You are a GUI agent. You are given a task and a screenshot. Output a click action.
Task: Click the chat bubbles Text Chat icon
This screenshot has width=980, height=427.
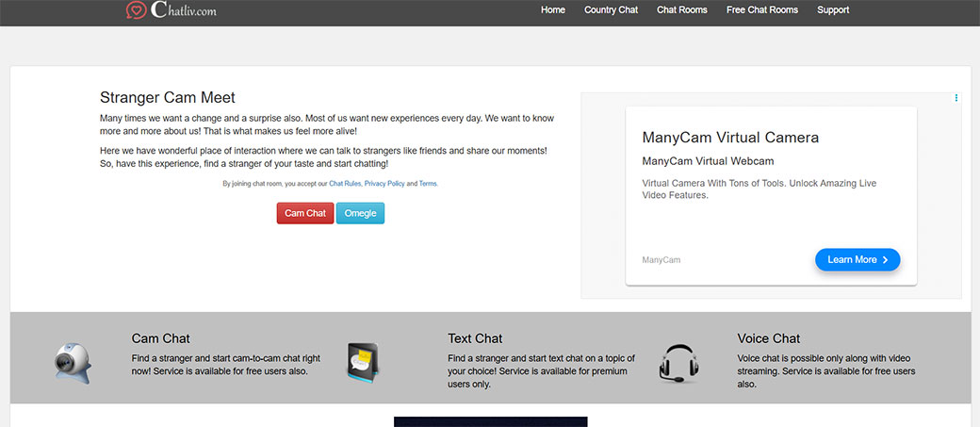point(362,360)
